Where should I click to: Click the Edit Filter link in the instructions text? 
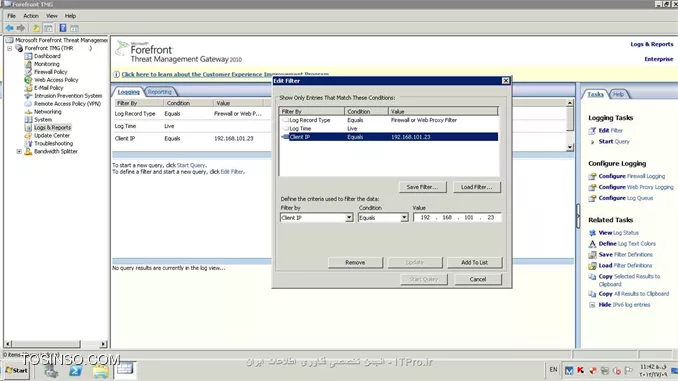(232, 172)
